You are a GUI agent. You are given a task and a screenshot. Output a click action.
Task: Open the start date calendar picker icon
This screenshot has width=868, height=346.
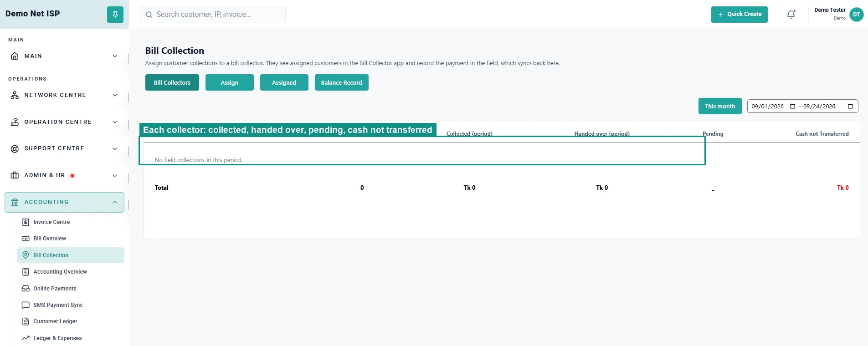click(x=792, y=106)
